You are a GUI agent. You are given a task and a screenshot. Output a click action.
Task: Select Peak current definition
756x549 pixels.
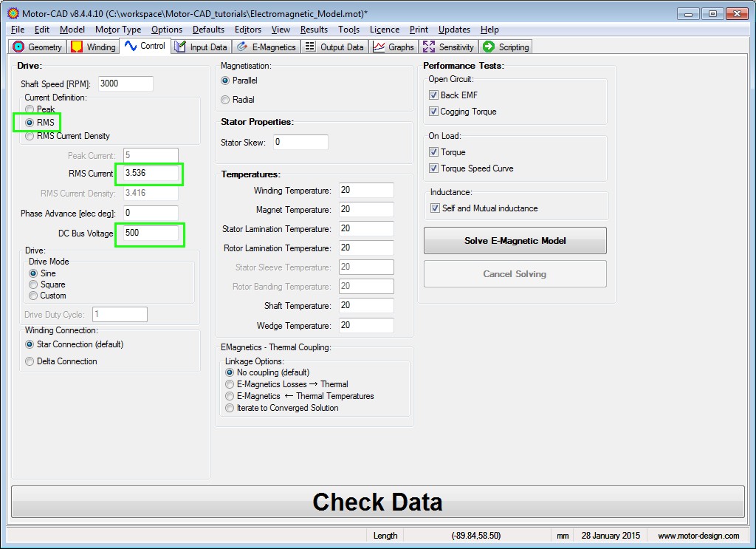click(30, 109)
